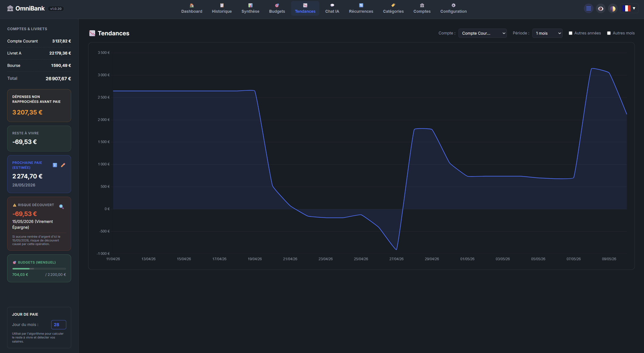
Task: Click the Jour du mois input field
Action: pyautogui.click(x=58, y=325)
